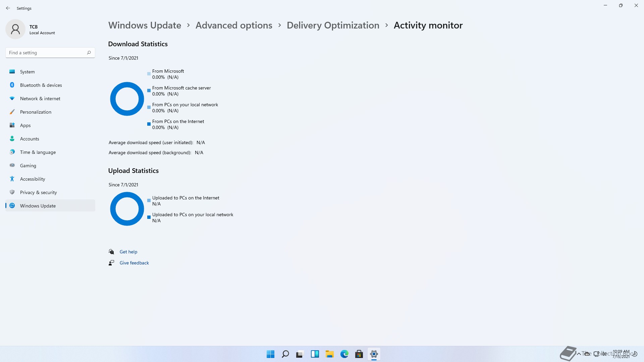Click From Microsoft cache server swatch
This screenshot has width=644, height=362.
(x=149, y=90)
